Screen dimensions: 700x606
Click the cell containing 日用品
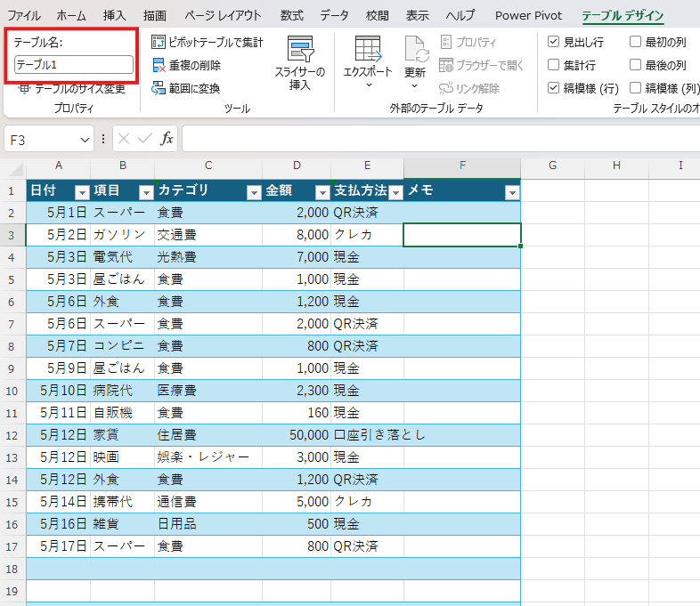(208, 524)
